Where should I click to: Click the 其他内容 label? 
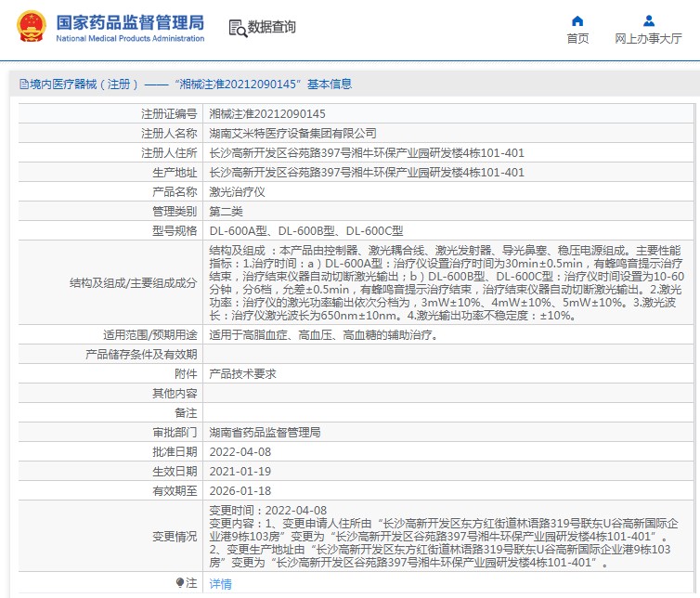(175, 394)
